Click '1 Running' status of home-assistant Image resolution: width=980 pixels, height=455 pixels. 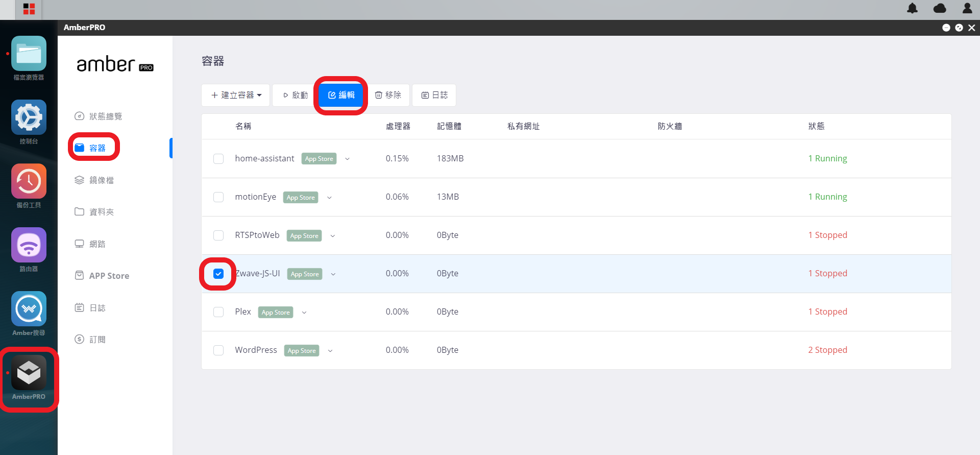827,159
